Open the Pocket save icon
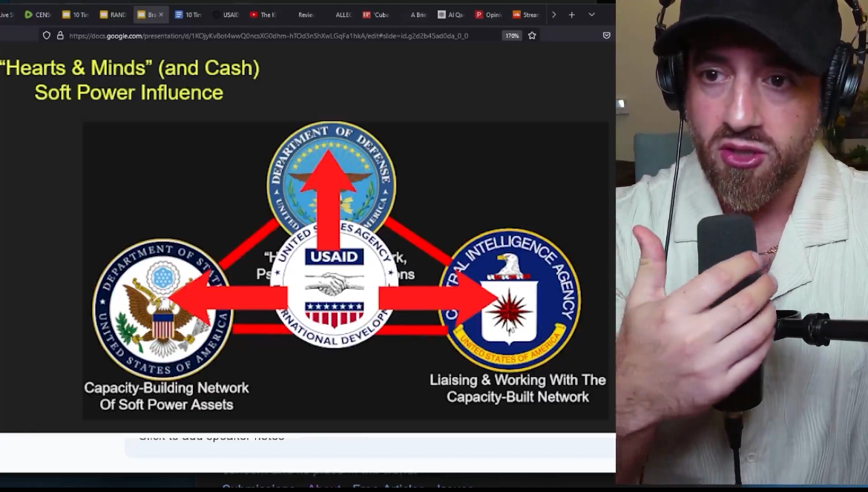 [607, 36]
